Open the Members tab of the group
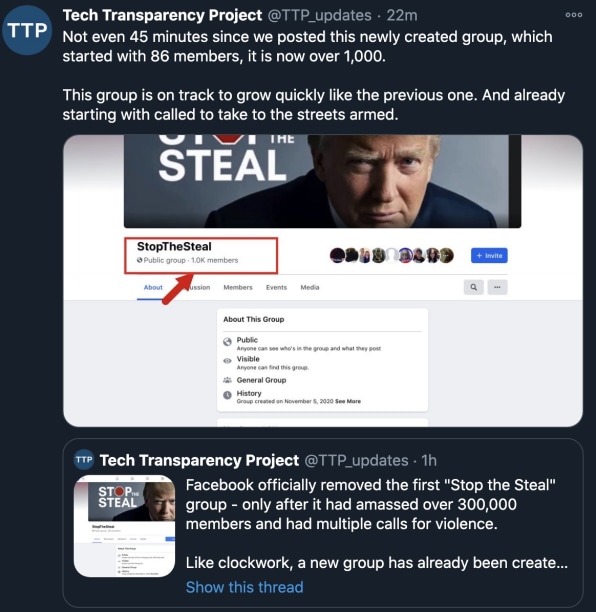The width and height of the screenshot is (596, 612). pyautogui.click(x=238, y=287)
